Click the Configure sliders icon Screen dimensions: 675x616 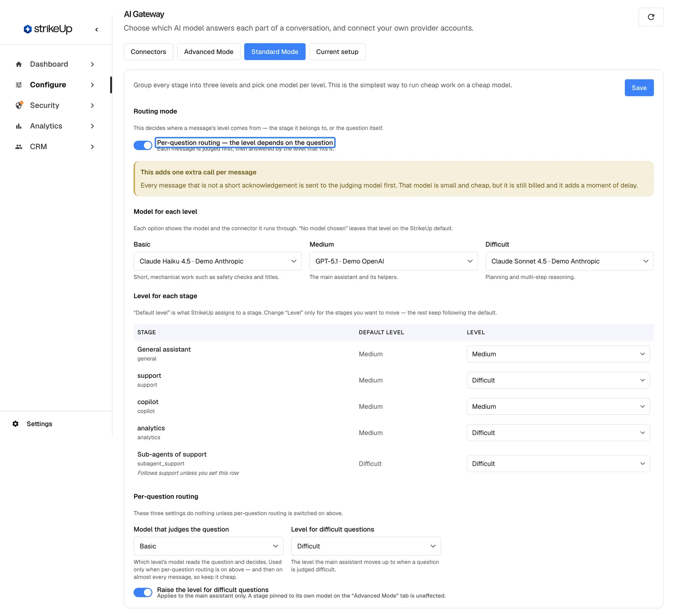tap(19, 85)
